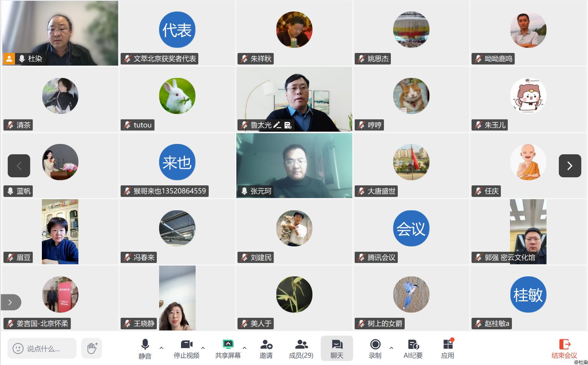
Task: Expand video options arrow beside 停止视频
Action: point(203,348)
